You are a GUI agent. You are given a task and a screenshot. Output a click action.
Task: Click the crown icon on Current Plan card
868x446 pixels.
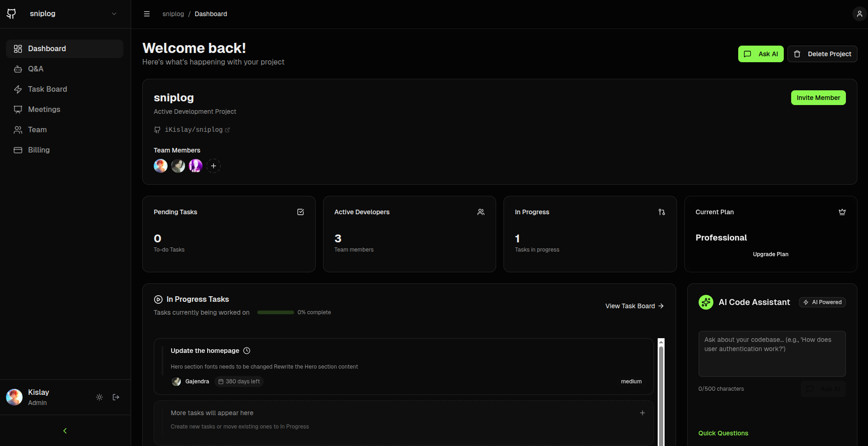pos(842,212)
